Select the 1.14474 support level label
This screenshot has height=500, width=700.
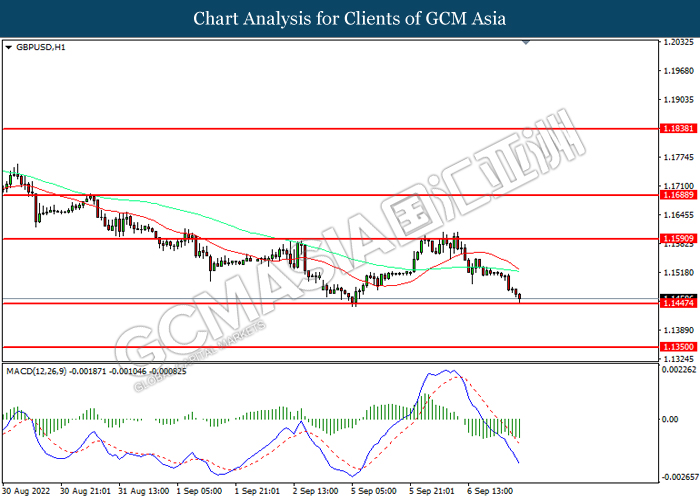[x=679, y=303]
